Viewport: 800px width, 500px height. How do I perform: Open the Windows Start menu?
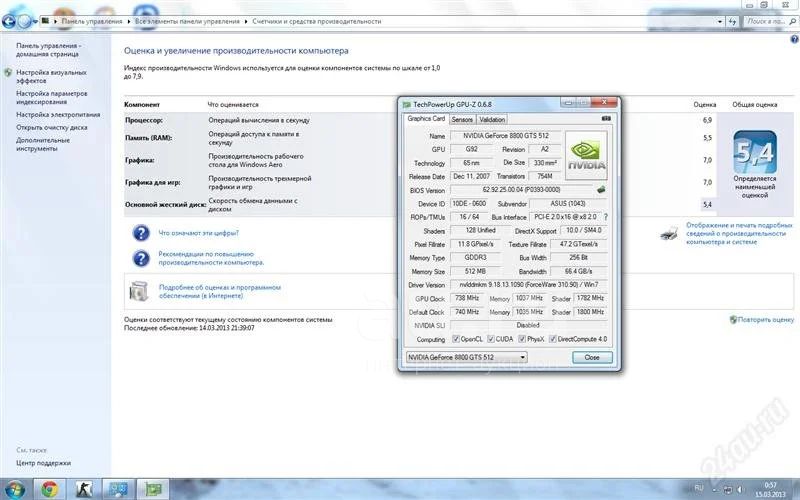point(14,489)
